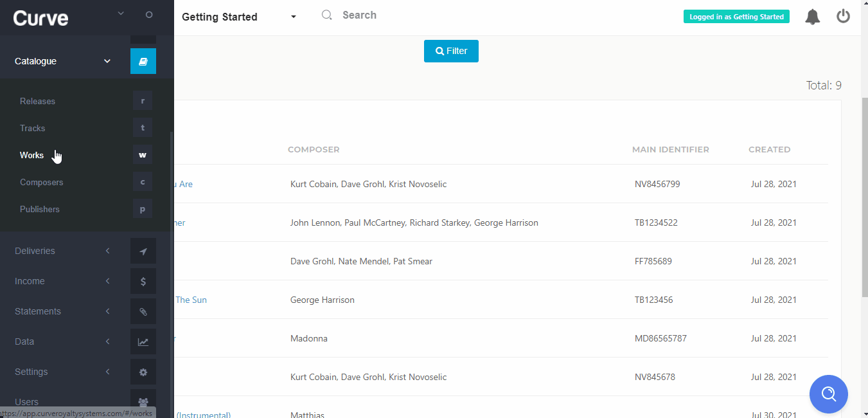Click identifier NV845678
This screenshot has height=418, width=868.
[x=655, y=377]
